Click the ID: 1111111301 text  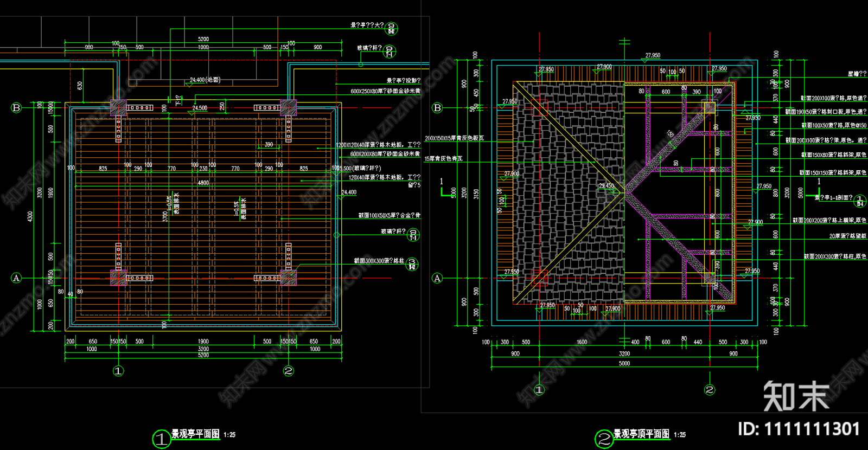click(x=799, y=429)
